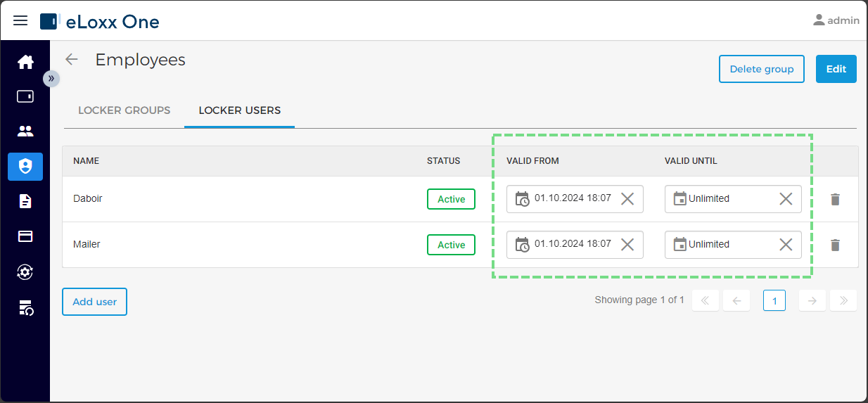This screenshot has height=403, width=868.
Task: Clear Valid From date for Mailer
Action: [627, 245]
